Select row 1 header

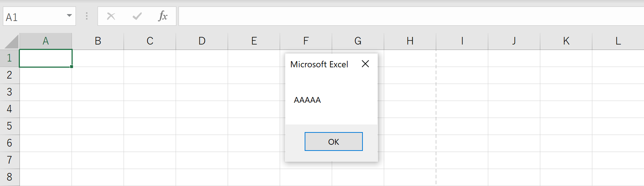[x=9, y=58]
